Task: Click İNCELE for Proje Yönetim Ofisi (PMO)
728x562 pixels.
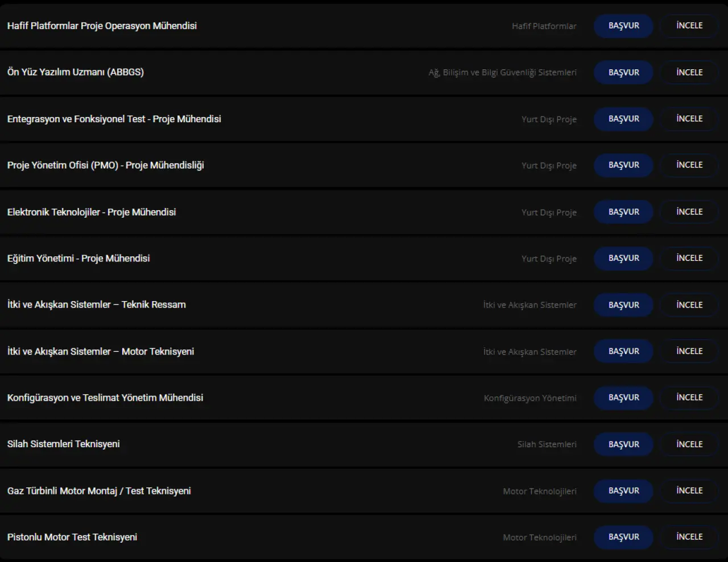Action: point(689,165)
